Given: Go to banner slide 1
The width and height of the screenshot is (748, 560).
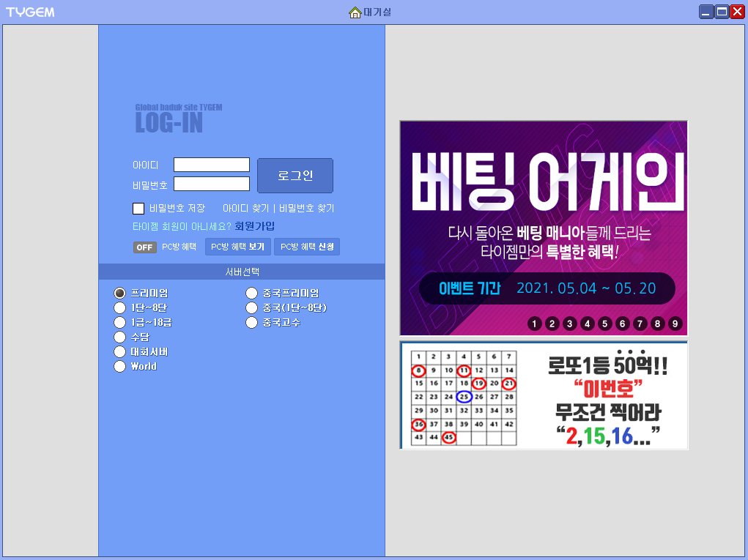Looking at the screenshot, I should pos(534,324).
